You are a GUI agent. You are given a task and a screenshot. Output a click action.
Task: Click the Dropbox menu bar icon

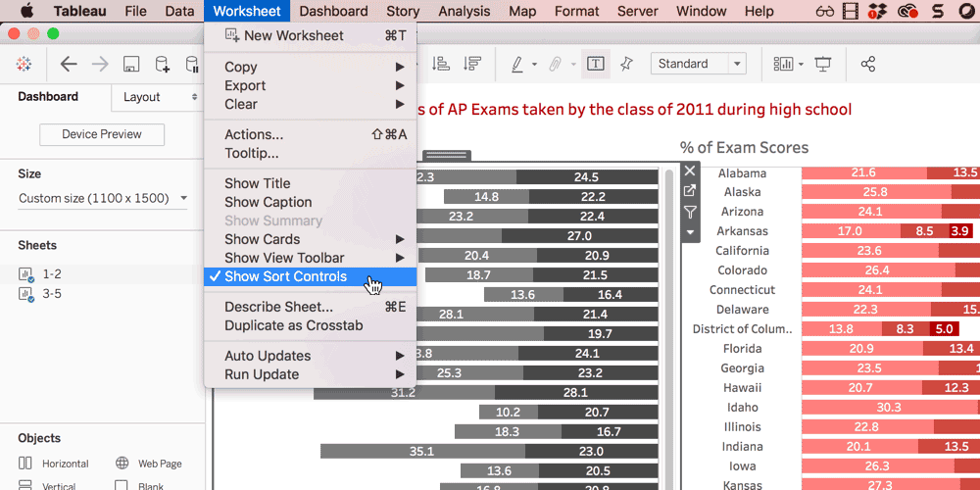tap(875, 11)
